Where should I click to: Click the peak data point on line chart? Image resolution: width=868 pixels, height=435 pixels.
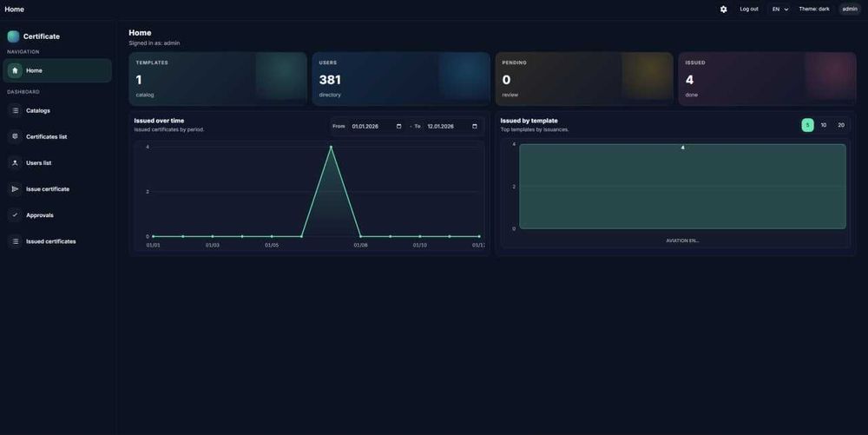331,147
